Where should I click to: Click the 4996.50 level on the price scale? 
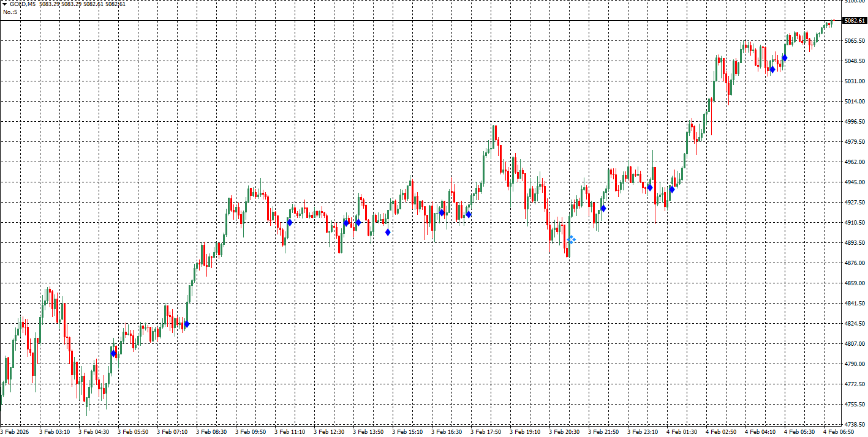[x=854, y=122]
